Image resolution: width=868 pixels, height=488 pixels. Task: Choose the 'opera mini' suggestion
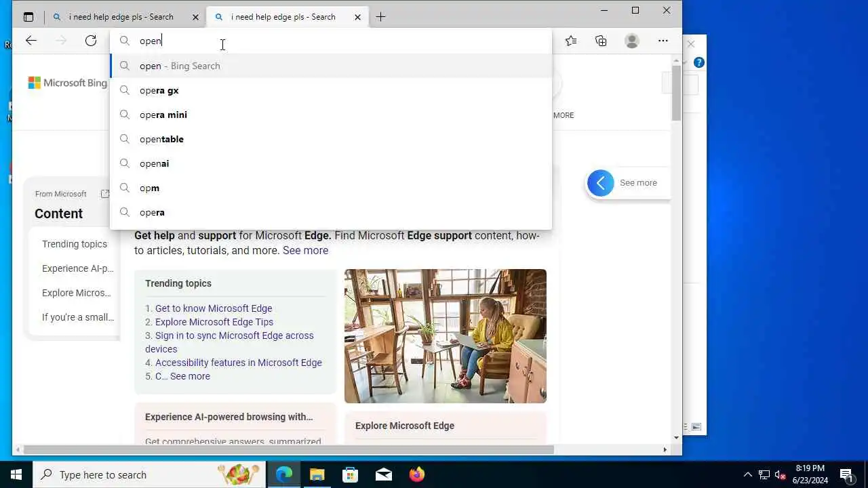pyautogui.click(x=331, y=115)
